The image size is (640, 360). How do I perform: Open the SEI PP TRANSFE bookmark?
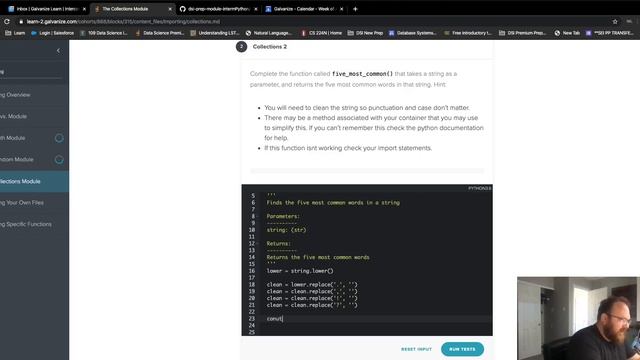pyautogui.click(x=609, y=33)
